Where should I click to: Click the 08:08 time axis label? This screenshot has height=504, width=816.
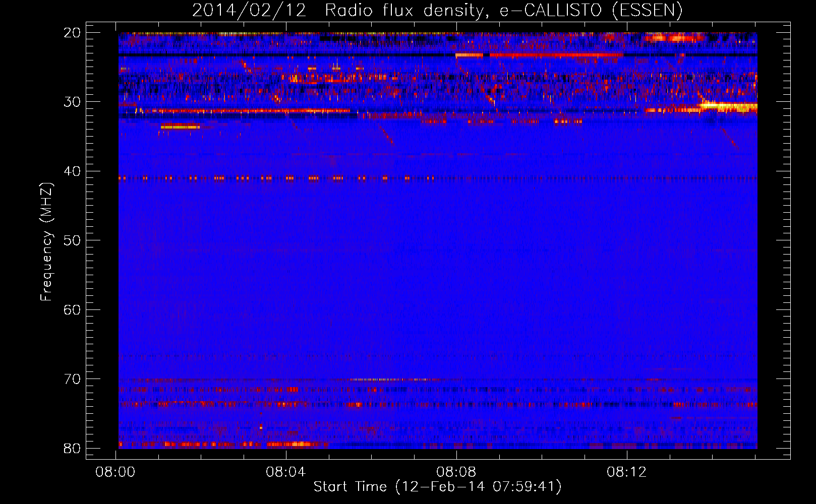pos(456,472)
